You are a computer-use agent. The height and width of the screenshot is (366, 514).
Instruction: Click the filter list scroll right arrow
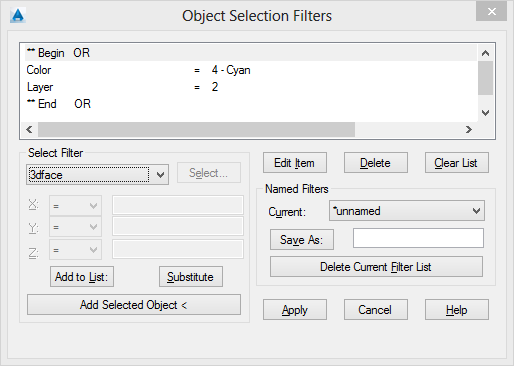coord(469,129)
